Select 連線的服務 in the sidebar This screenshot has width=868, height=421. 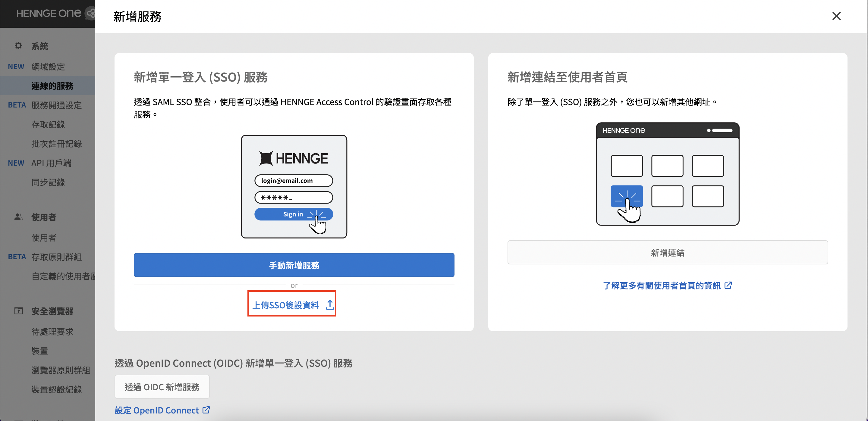[x=52, y=86]
